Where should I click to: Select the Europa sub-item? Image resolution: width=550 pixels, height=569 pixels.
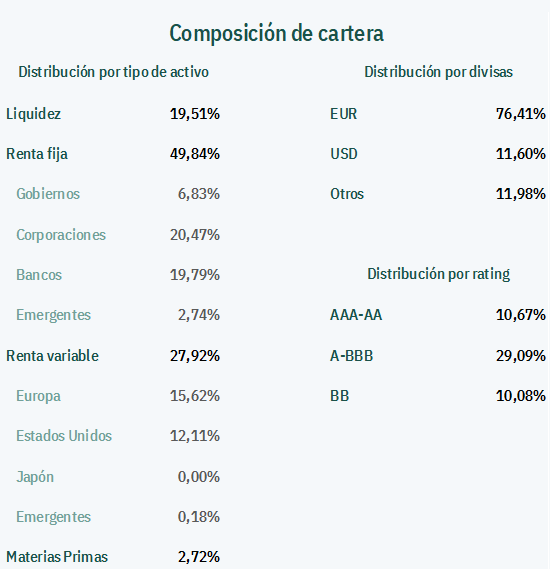click(38, 396)
